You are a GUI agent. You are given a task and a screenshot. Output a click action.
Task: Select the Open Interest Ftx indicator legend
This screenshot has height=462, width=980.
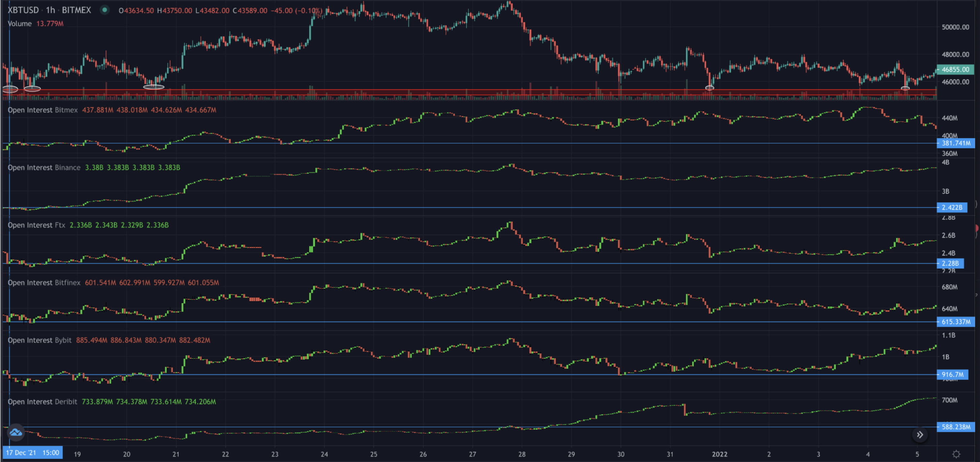(37, 225)
